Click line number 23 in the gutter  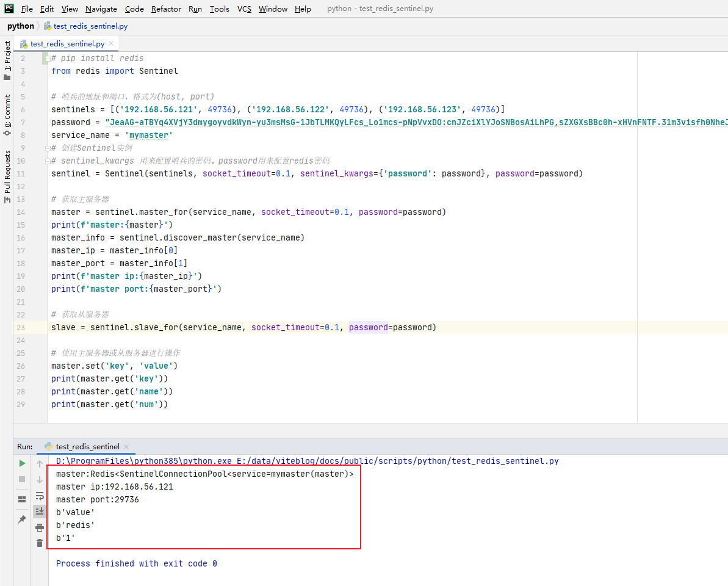tap(21, 327)
